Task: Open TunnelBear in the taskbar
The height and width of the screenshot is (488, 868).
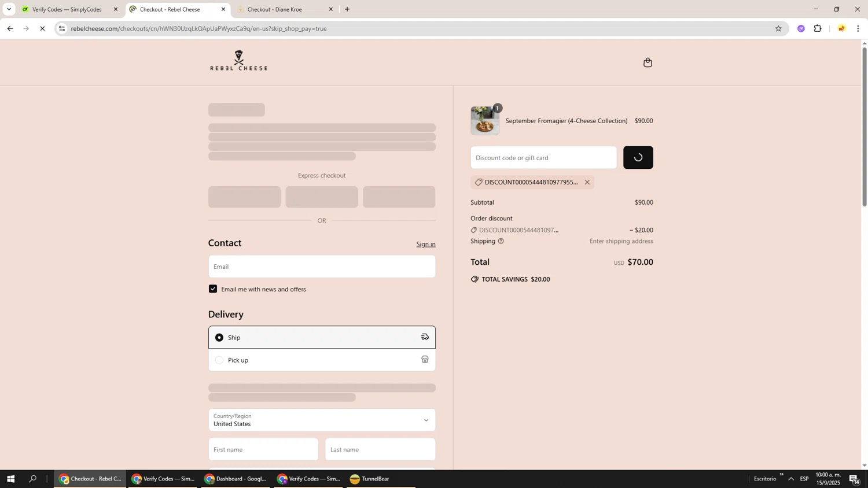Action: [381, 479]
